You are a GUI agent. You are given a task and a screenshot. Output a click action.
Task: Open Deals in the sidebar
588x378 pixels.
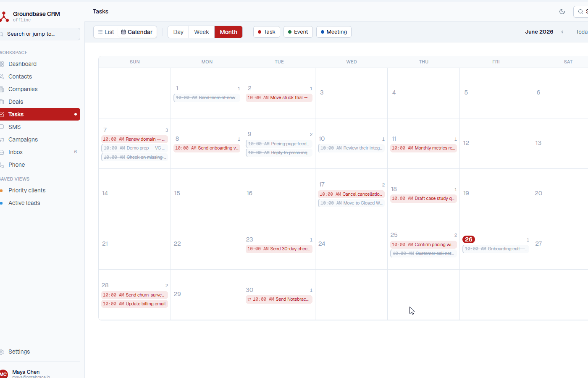(40, 102)
